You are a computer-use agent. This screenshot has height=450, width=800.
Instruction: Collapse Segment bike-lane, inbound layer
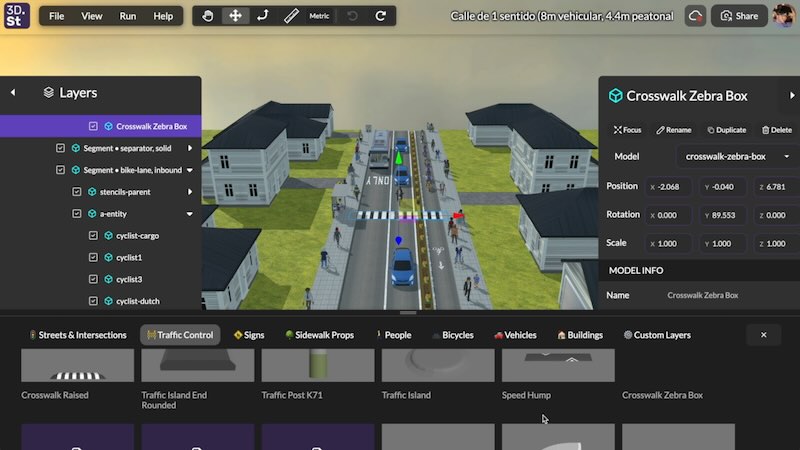[x=190, y=170]
